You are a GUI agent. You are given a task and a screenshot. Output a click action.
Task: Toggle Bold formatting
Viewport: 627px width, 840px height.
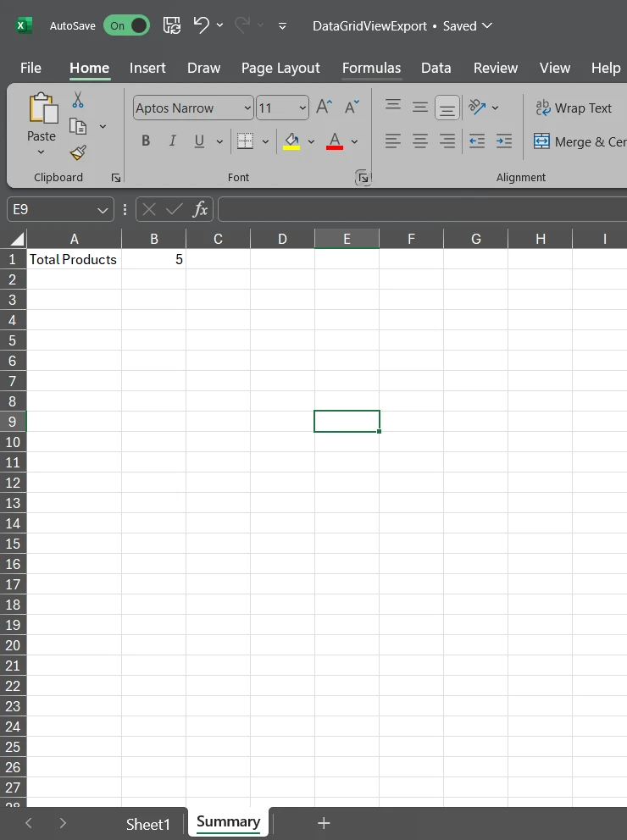pyautogui.click(x=146, y=141)
